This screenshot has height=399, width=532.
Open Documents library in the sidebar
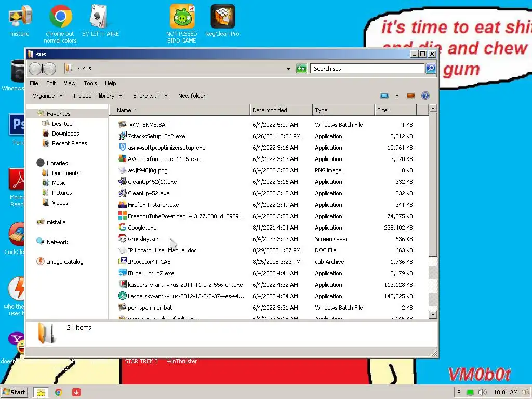[x=66, y=172]
